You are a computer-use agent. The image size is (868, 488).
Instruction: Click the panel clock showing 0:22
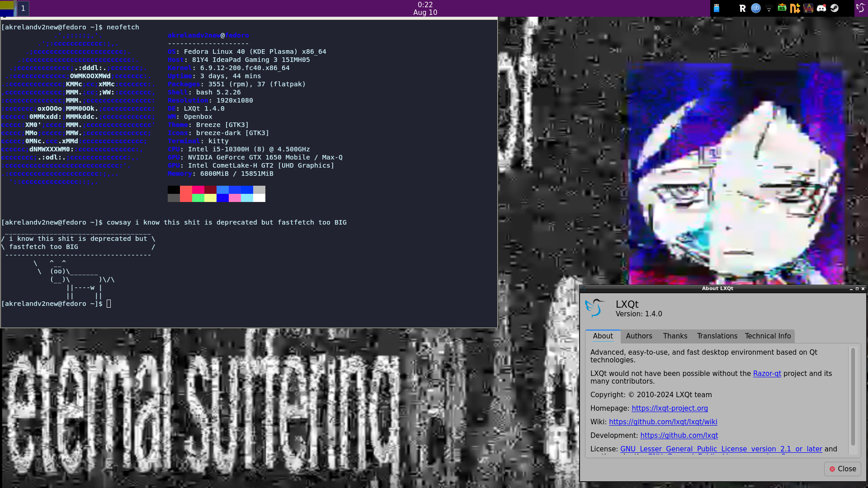425,9
